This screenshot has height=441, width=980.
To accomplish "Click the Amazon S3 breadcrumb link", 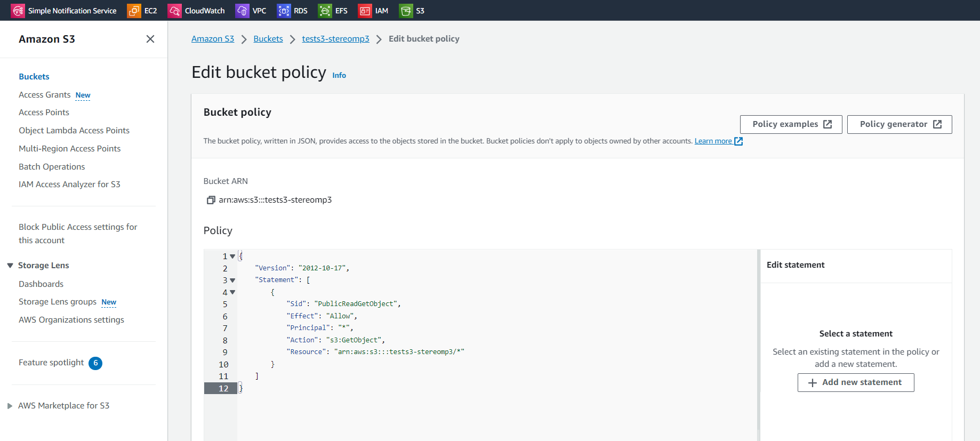I will [213, 39].
